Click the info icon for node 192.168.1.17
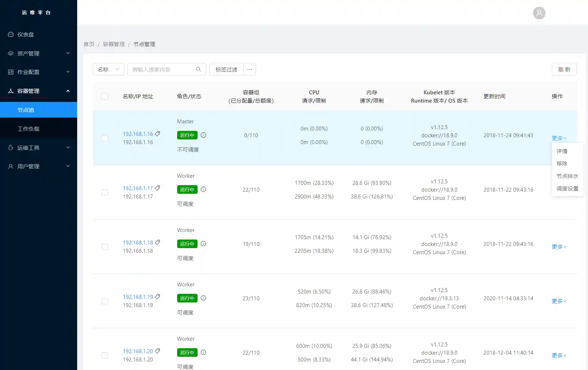 (204, 189)
